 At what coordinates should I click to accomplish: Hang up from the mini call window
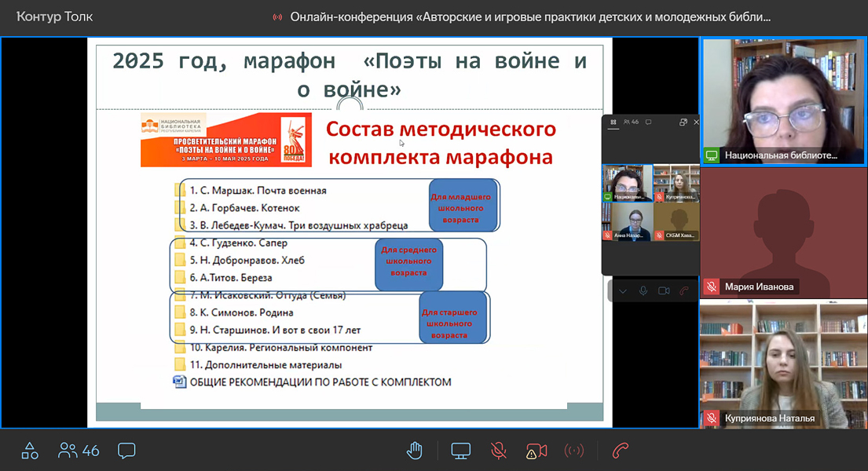684,291
